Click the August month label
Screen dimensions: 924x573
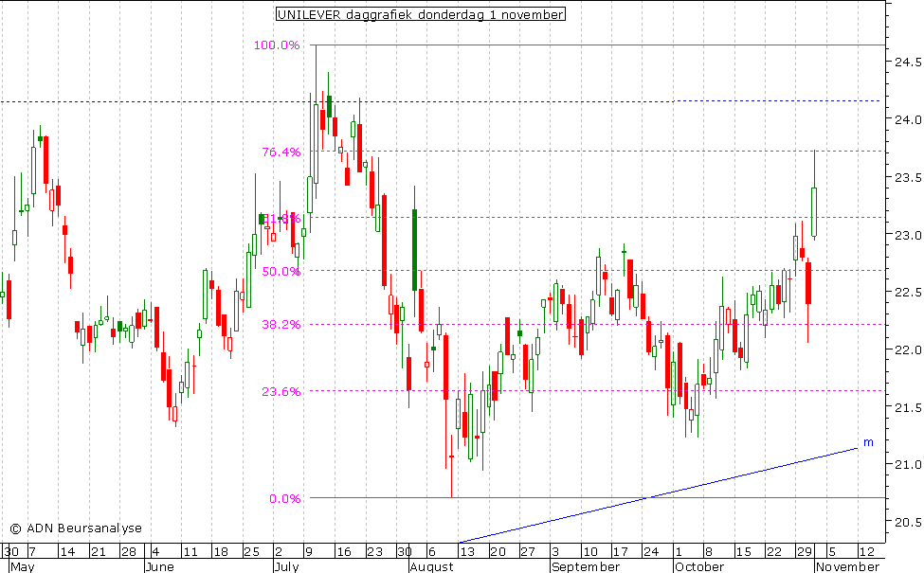(x=432, y=567)
